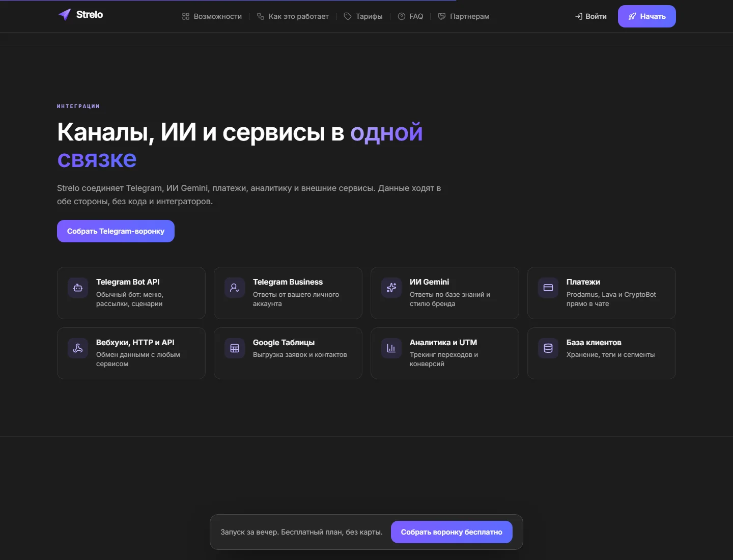Select the Платежи card title

pyautogui.click(x=583, y=282)
